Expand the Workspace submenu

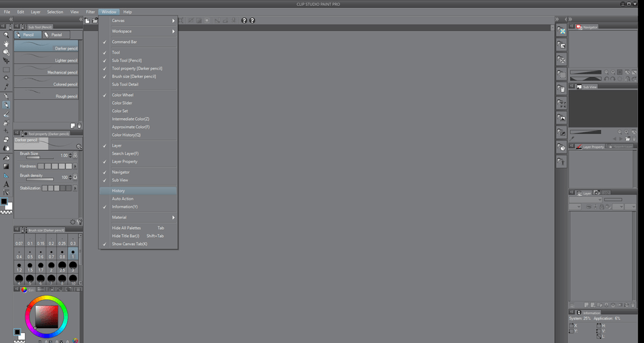(138, 31)
